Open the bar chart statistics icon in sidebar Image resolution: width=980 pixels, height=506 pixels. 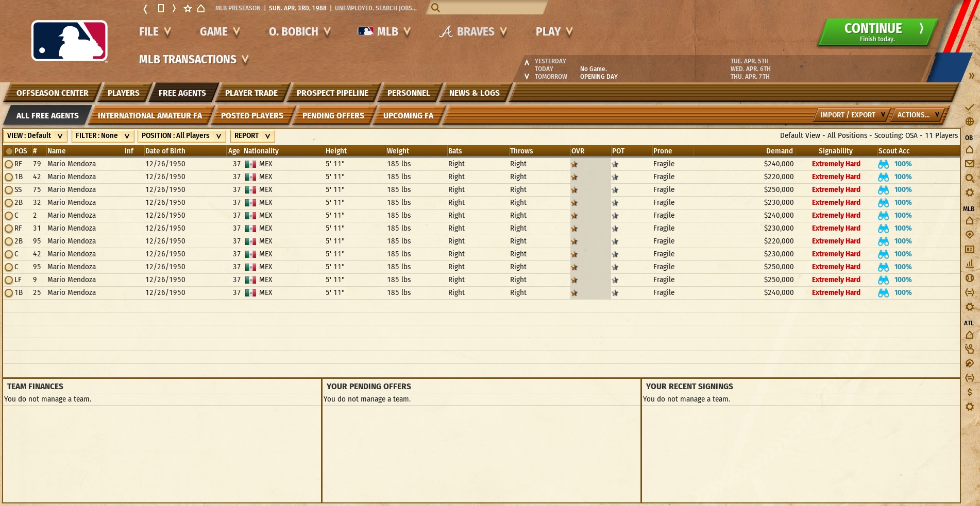point(969,264)
